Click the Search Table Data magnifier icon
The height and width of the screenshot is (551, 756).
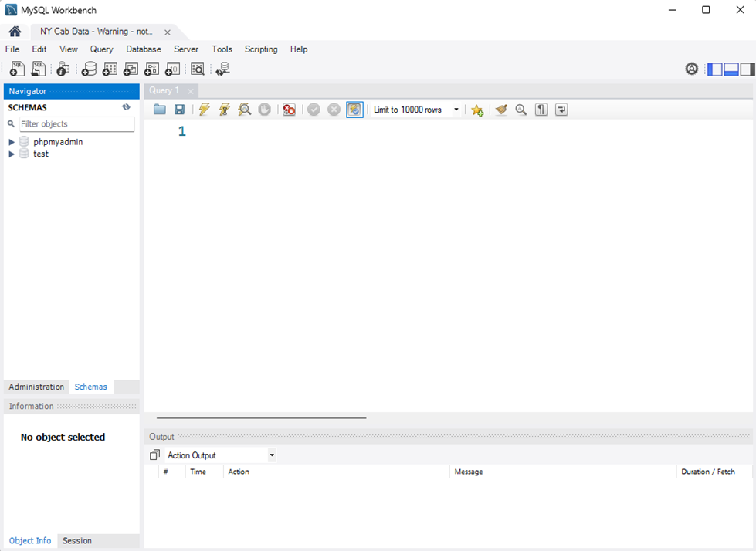198,69
